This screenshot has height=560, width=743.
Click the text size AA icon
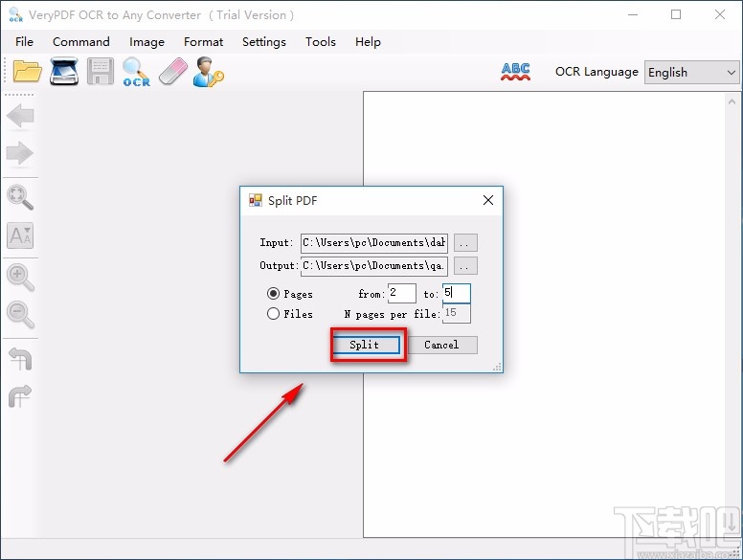(x=20, y=235)
